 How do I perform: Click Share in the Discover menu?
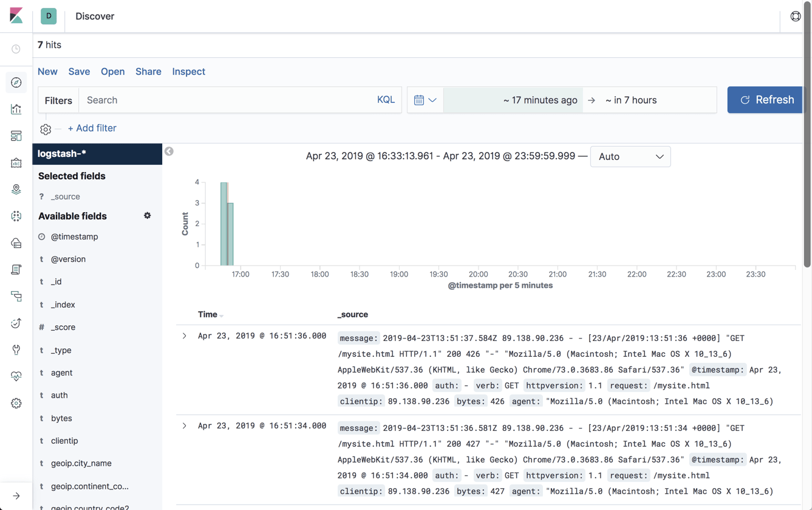click(148, 72)
